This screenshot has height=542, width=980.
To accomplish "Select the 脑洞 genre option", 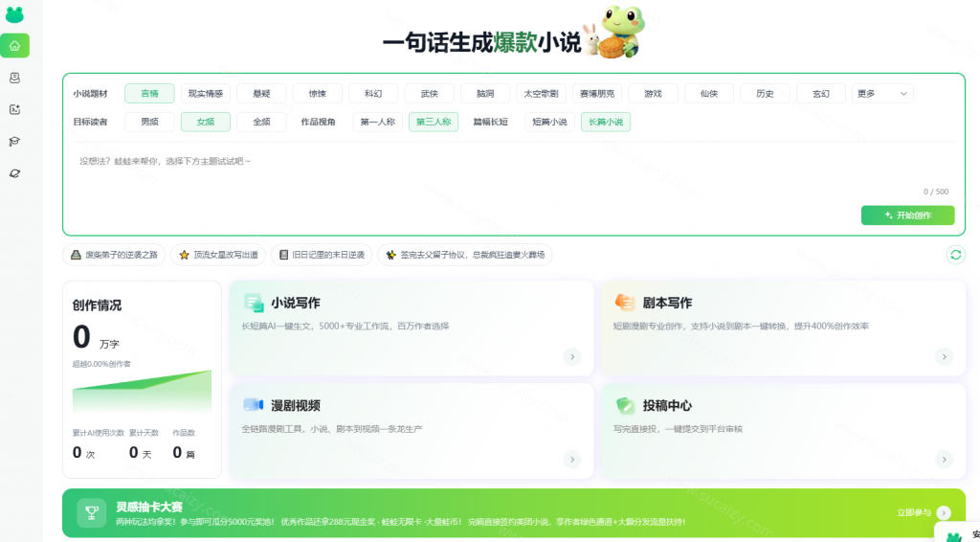I will click(485, 94).
